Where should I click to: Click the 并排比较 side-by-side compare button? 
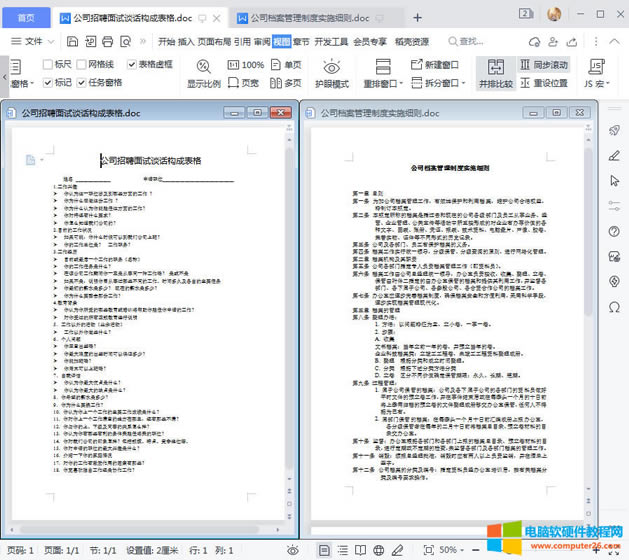(495, 72)
